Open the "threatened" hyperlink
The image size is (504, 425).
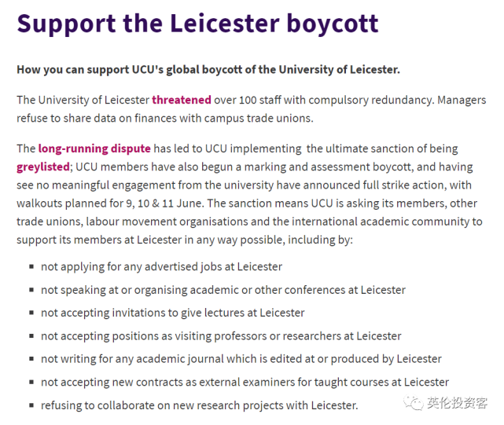(x=181, y=100)
